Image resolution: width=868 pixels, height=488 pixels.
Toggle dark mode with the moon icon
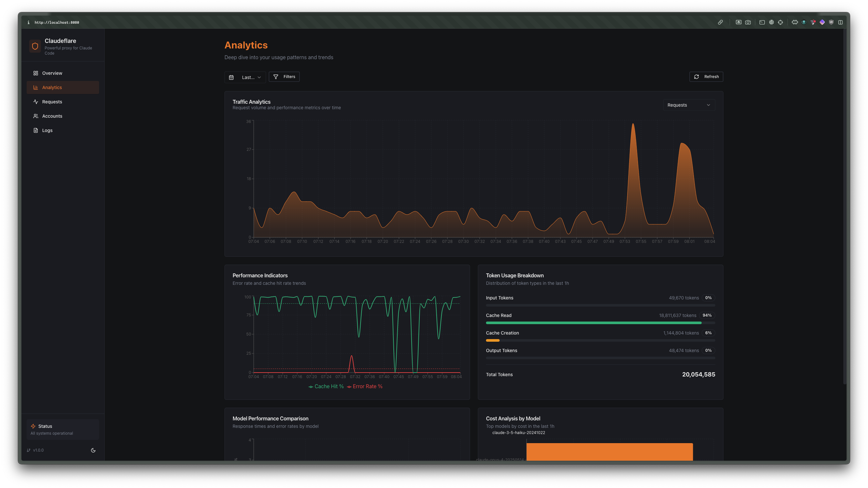(x=93, y=450)
